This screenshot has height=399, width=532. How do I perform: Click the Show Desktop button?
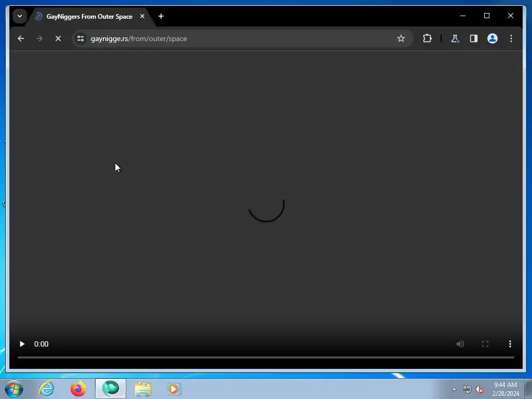point(528,389)
